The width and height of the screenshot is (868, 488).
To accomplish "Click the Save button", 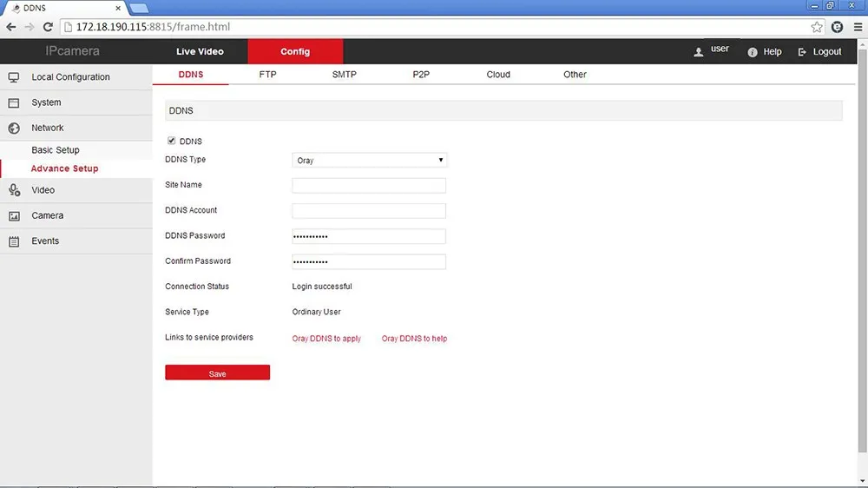I will [218, 373].
